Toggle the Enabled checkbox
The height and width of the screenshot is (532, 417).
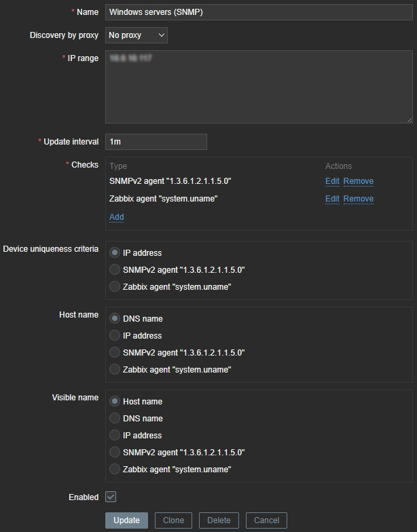coord(111,497)
